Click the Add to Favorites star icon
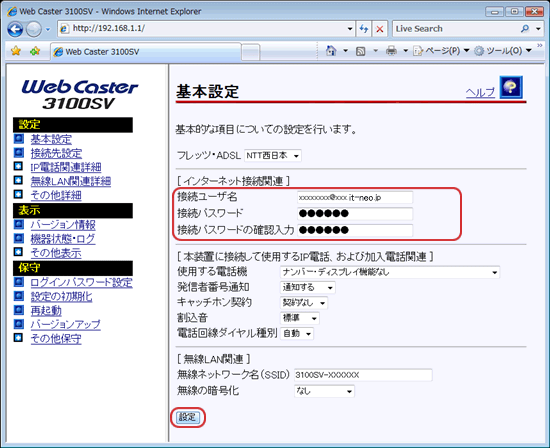 [x=35, y=51]
